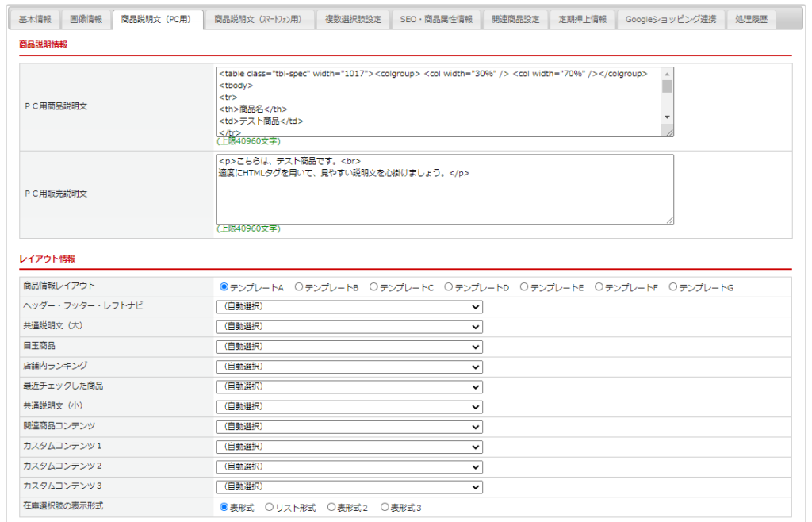Click resize handle of PC用販売説明文 textarea

[x=670, y=220]
